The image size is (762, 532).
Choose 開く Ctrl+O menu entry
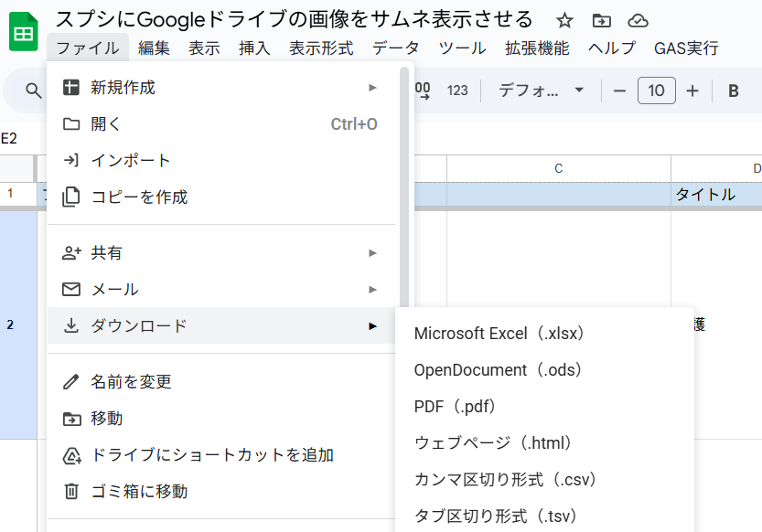[221, 124]
